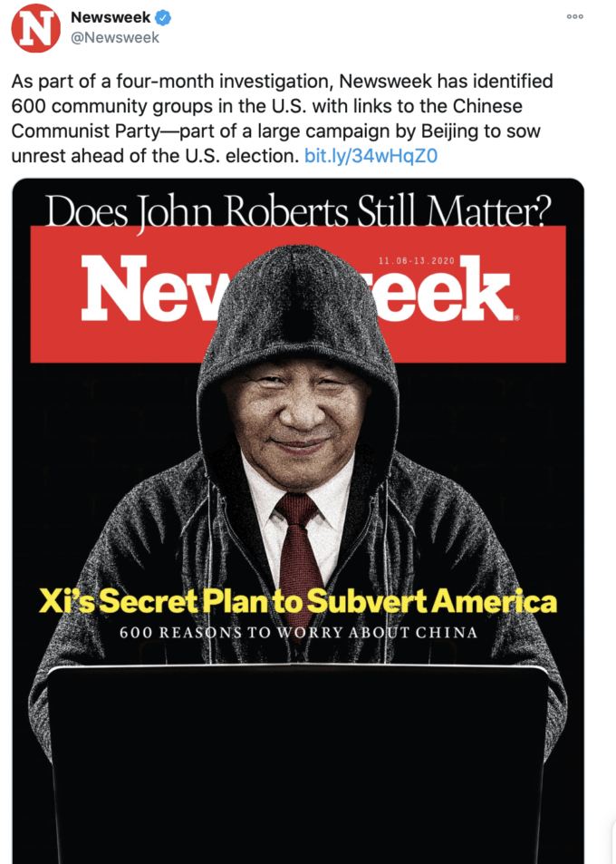The image size is (616, 864).
Task: Click the tweet text about four-month investigation
Action: (x=282, y=119)
